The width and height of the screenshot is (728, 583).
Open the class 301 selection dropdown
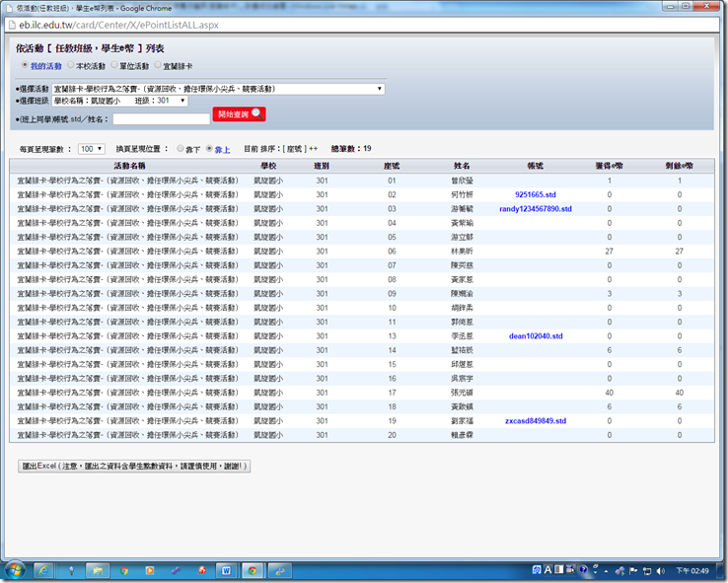(160, 101)
